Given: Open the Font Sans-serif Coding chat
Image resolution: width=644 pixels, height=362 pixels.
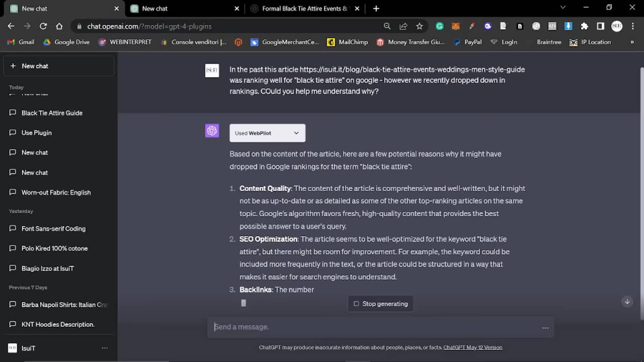Looking at the screenshot, I should (59, 228).
